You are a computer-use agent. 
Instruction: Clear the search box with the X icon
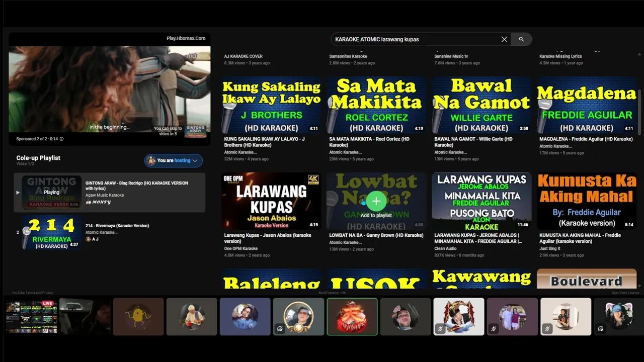pyautogui.click(x=504, y=39)
